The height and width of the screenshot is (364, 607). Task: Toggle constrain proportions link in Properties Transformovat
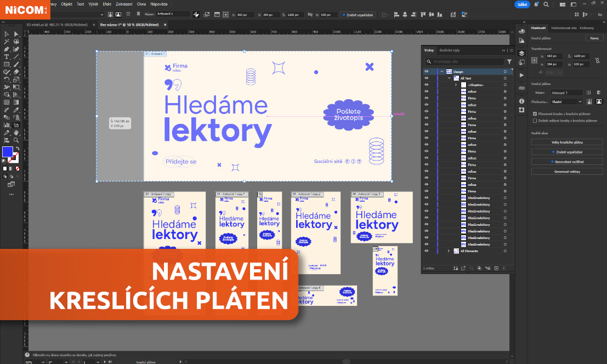pyautogui.click(x=598, y=60)
